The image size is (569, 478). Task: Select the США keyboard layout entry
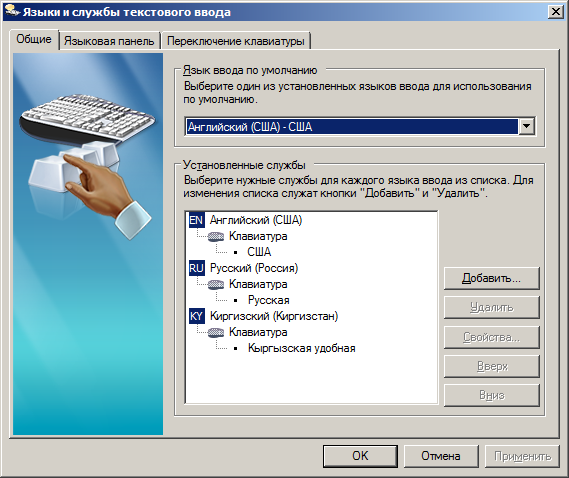point(259,252)
